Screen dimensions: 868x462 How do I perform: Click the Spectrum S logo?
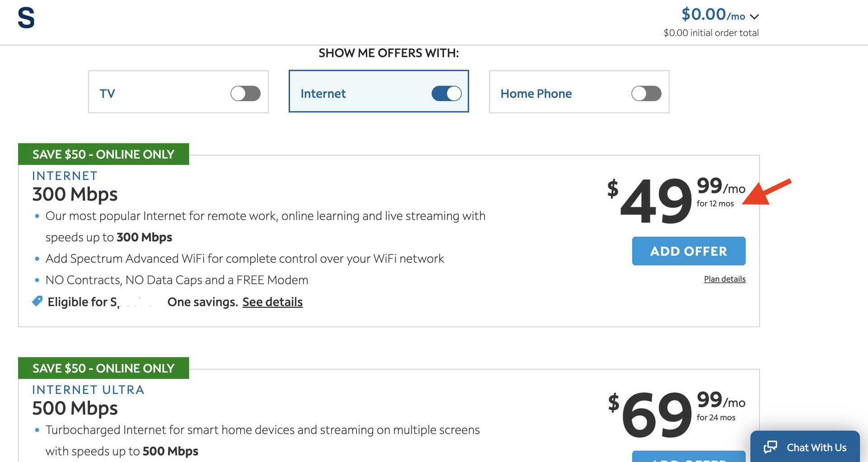coord(26,18)
